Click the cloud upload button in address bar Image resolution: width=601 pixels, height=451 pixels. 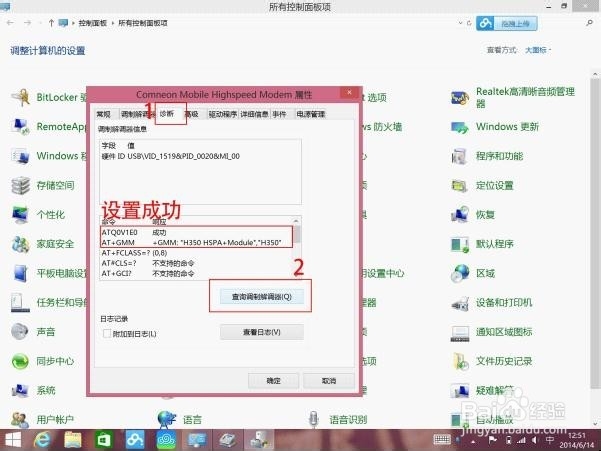tap(507, 23)
